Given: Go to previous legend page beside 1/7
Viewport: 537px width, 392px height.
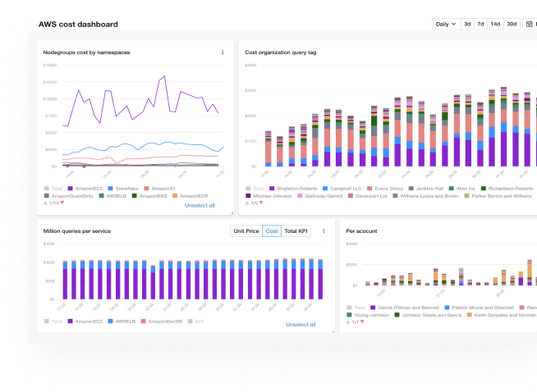Looking at the screenshot, I should pos(348,322).
